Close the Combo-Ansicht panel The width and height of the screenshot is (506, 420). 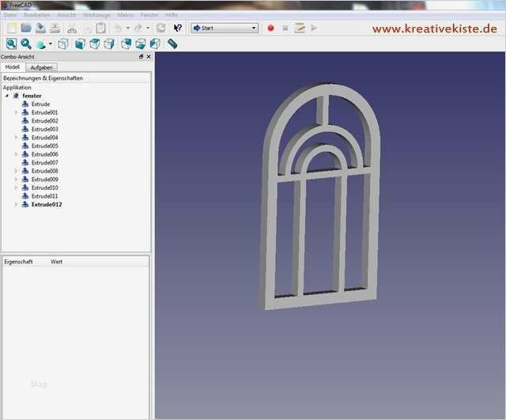(148, 57)
